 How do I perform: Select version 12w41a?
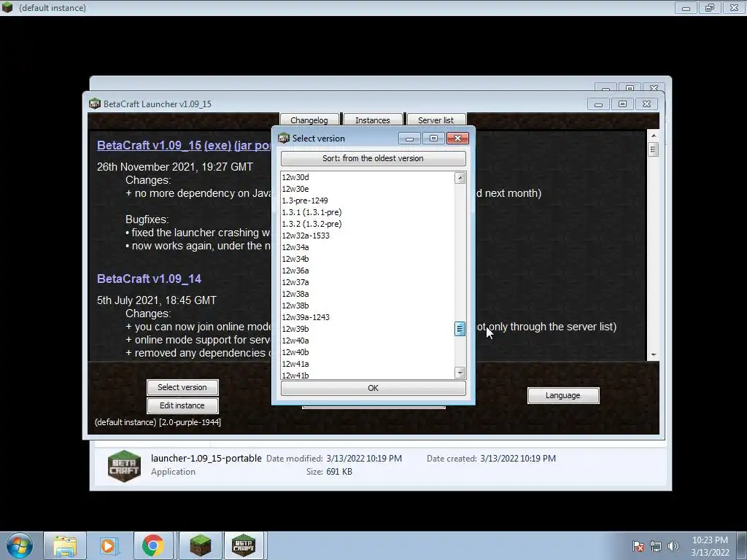(368, 364)
